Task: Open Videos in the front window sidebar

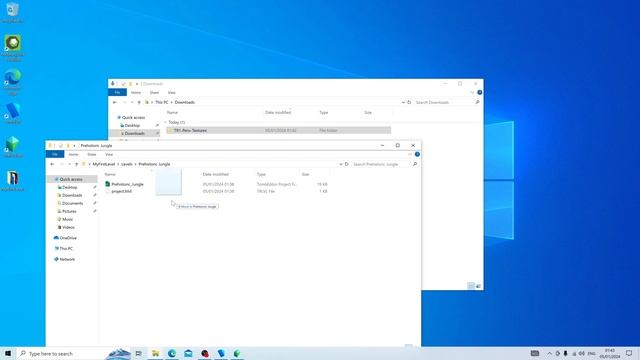Action: click(69, 227)
